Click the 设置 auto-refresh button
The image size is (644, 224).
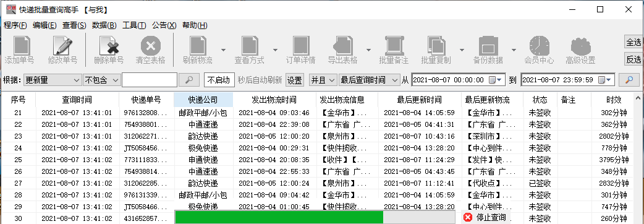pyautogui.click(x=294, y=80)
